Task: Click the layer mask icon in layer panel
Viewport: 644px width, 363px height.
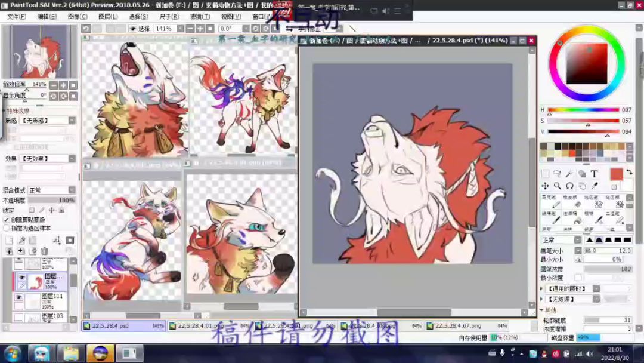Action: tap(70, 240)
